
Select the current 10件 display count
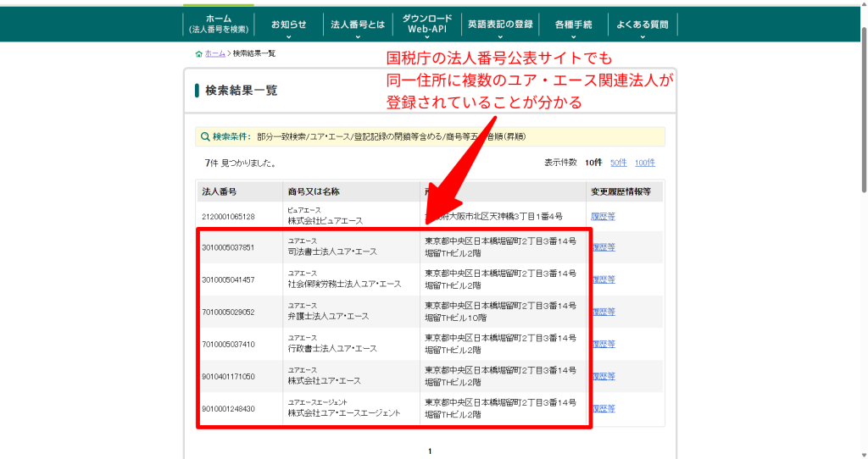(593, 163)
